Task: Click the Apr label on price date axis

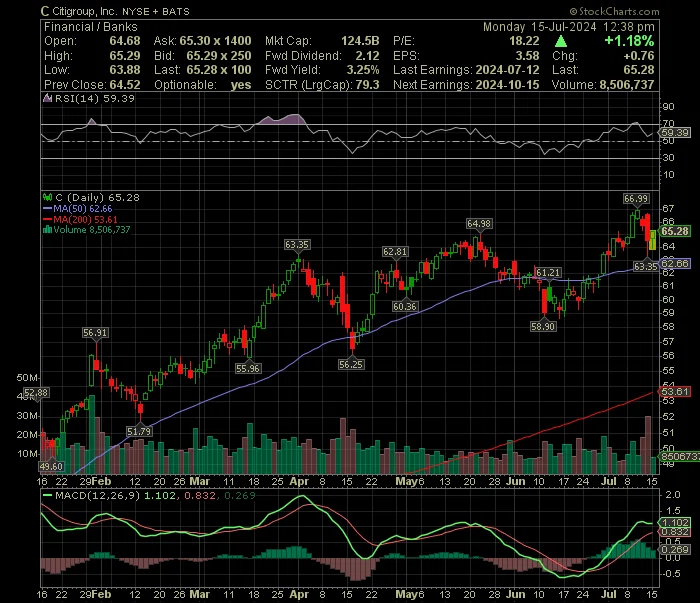Action: pyautogui.click(x=299, y=482)
